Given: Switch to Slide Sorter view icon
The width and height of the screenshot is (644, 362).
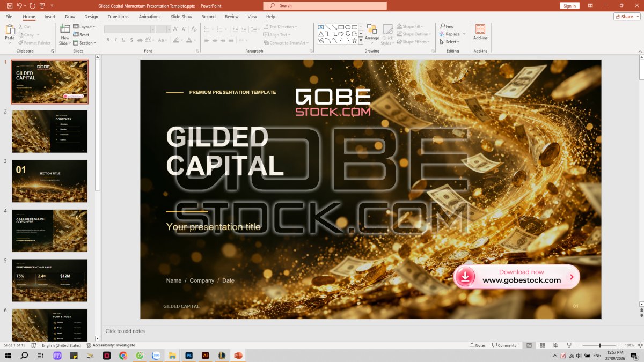Looking at the screenshot, I should [543, 345].
